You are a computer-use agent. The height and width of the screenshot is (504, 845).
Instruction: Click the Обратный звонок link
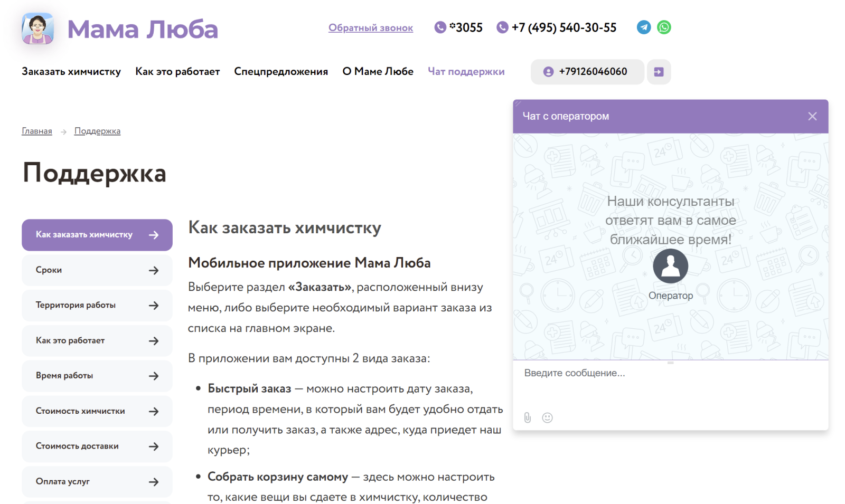pos(371,28)
